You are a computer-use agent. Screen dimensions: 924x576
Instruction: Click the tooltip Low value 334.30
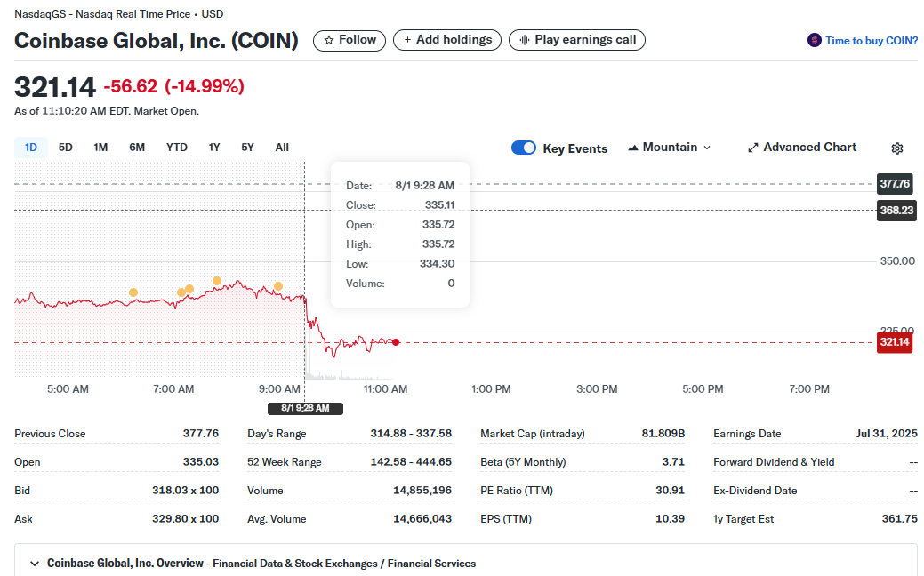pyautogui.click(x=437, y=263)
